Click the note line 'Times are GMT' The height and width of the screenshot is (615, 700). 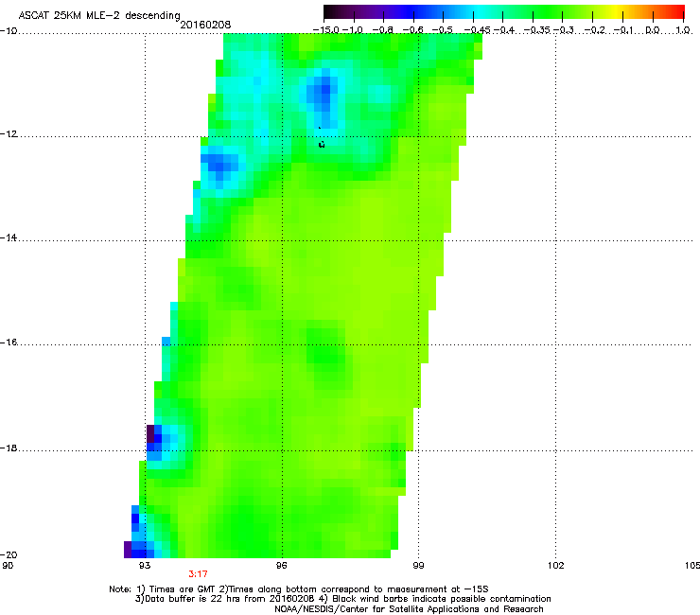point(299,589)
